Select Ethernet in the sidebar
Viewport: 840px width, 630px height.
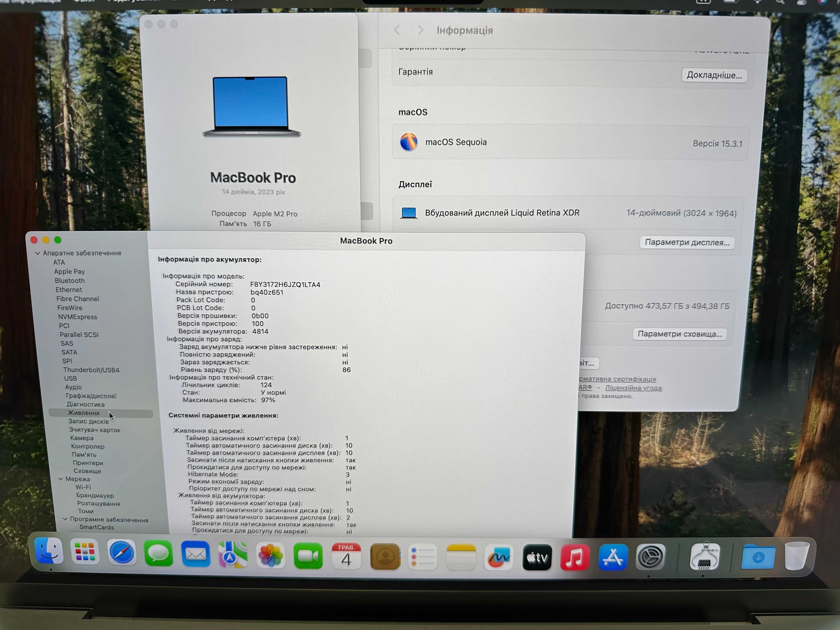point(69,289)
